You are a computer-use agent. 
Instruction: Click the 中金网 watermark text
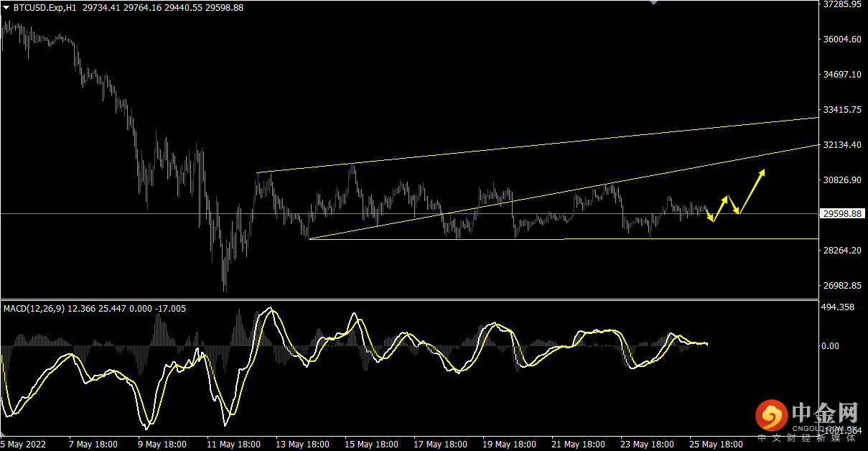(x=825, y=414)
